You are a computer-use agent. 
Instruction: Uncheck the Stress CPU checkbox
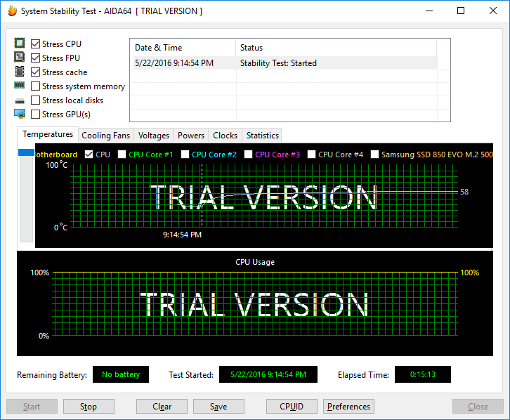35,44
